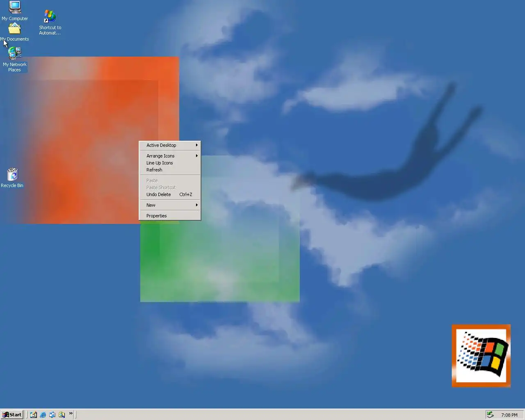Open the My Computer desktop icon
Image resolution: width=525 pixels, height=420 pixels.
coord(15,10)
